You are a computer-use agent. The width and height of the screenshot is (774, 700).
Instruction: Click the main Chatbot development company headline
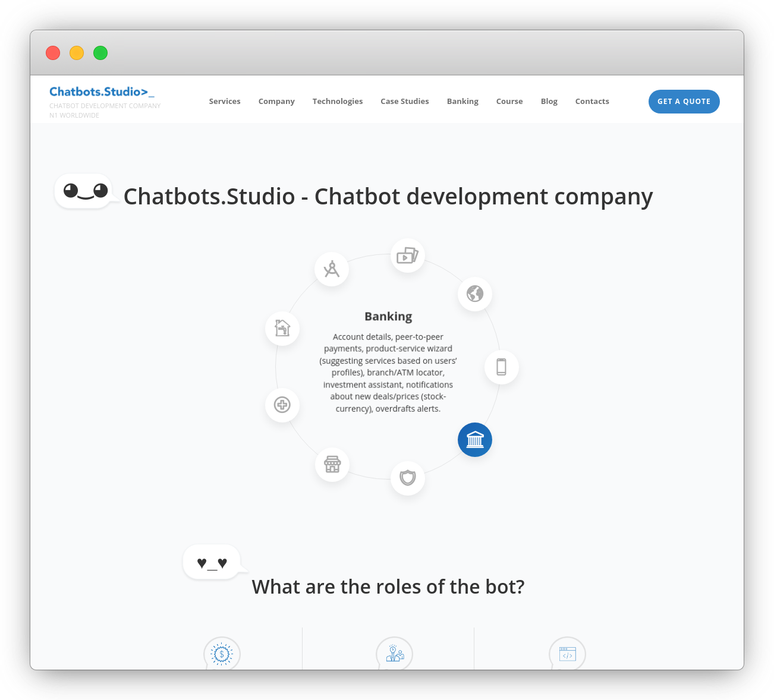pos(388,197)
